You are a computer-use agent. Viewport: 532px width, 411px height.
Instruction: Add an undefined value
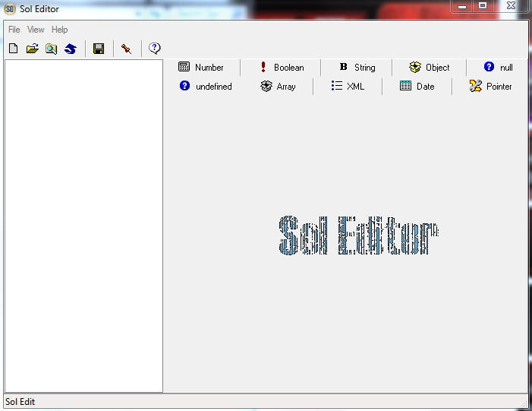click(206, 87)
